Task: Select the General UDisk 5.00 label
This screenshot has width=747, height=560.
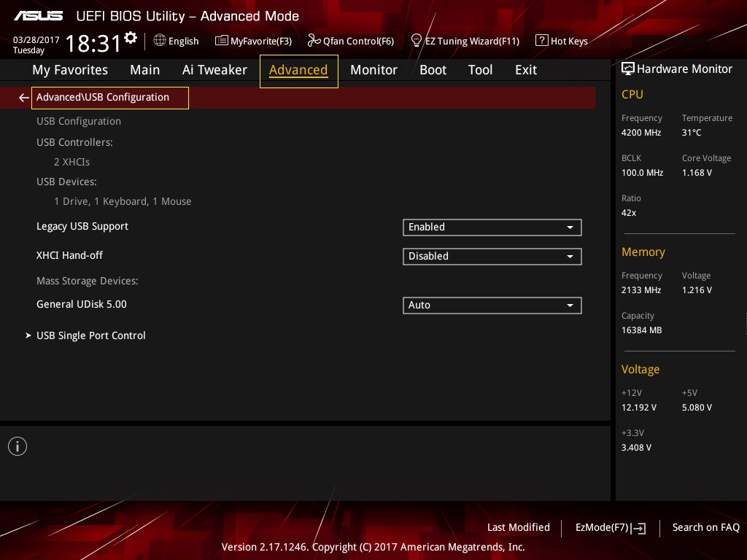Action: pyautogui.click(x=82, y=304)
